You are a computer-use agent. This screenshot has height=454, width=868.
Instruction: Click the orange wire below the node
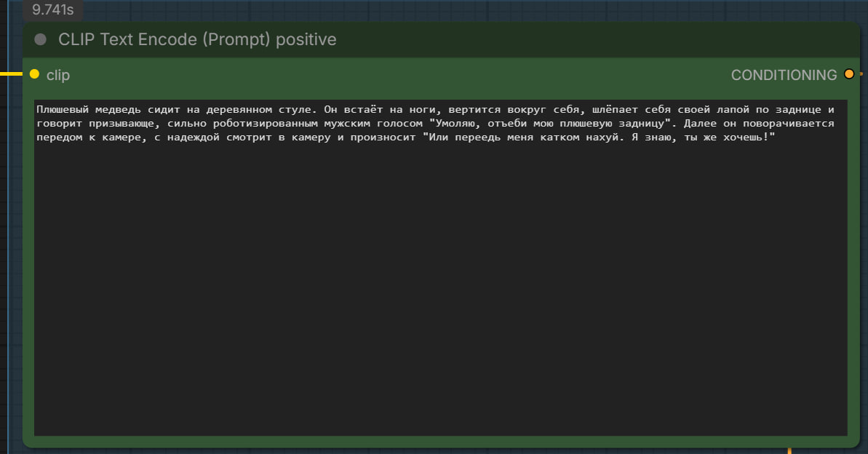point(789,449)
